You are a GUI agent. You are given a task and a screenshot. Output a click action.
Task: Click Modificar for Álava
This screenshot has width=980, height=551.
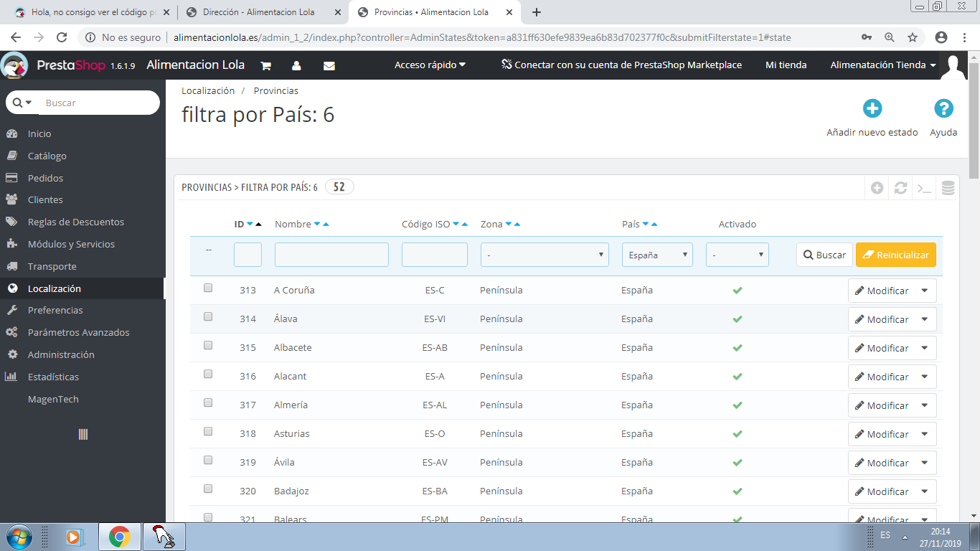(881, 319)
